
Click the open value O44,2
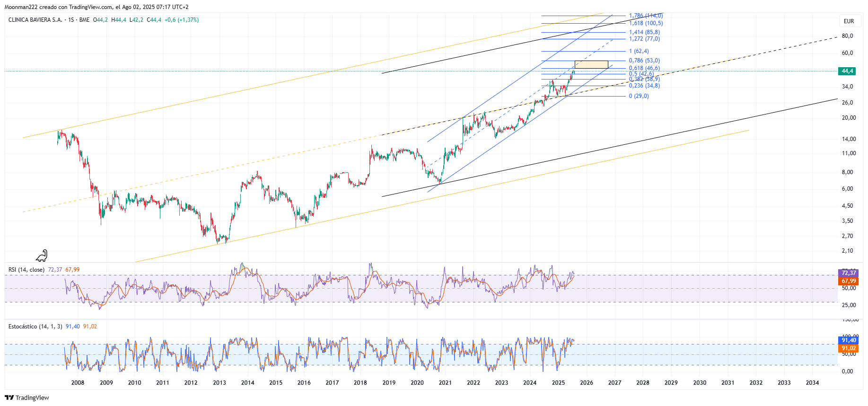pyautogui.click(x=100, y=20)
